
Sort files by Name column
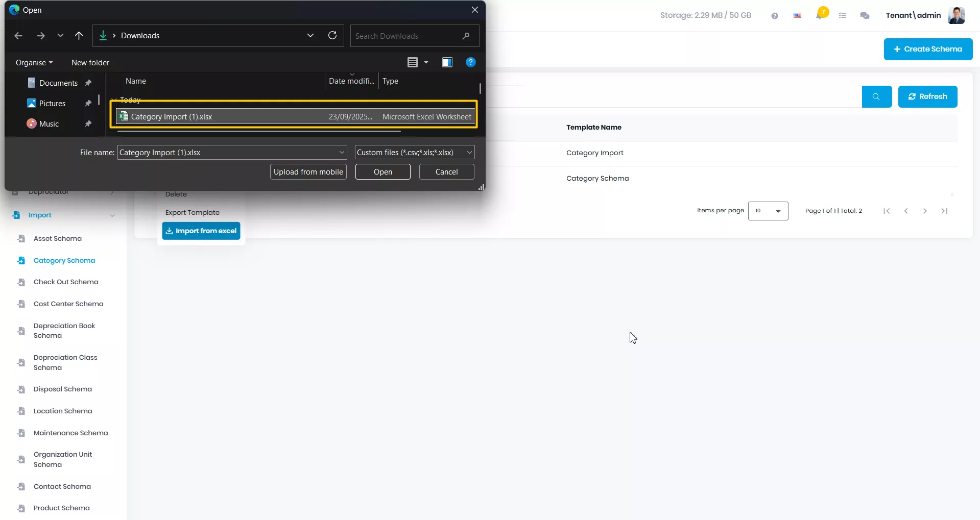pos(136,81)
